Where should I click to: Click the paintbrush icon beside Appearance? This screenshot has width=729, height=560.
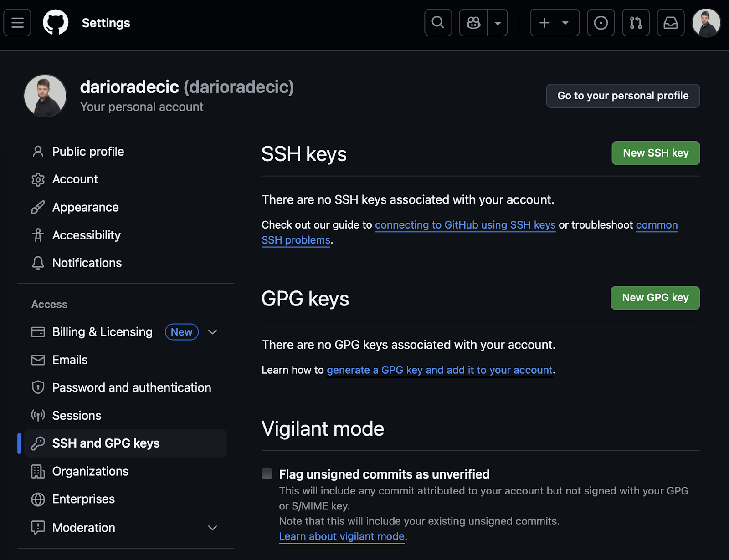click(38, 208)
